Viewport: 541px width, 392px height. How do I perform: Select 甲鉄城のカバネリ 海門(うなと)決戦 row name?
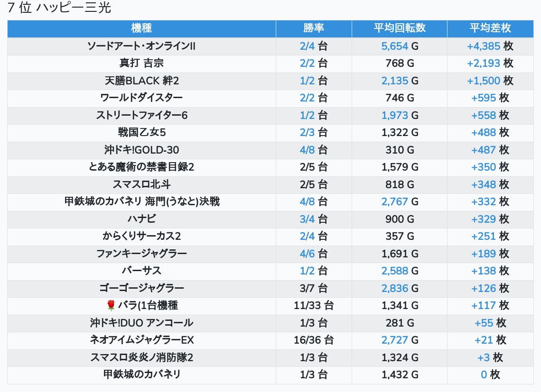[x=141, y=202]
